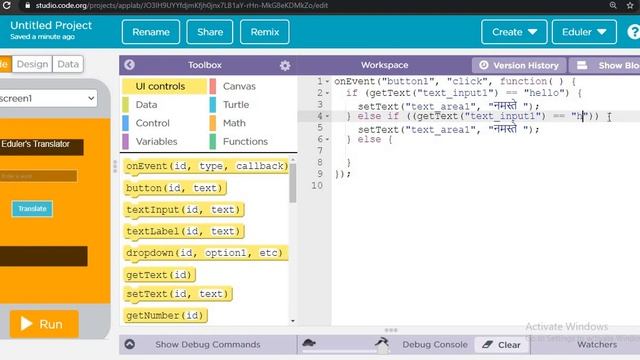Select the textLabel(id, text) block
Viewport: 640px width, 360px height.
pyautogui.click(x=183, y=231)
